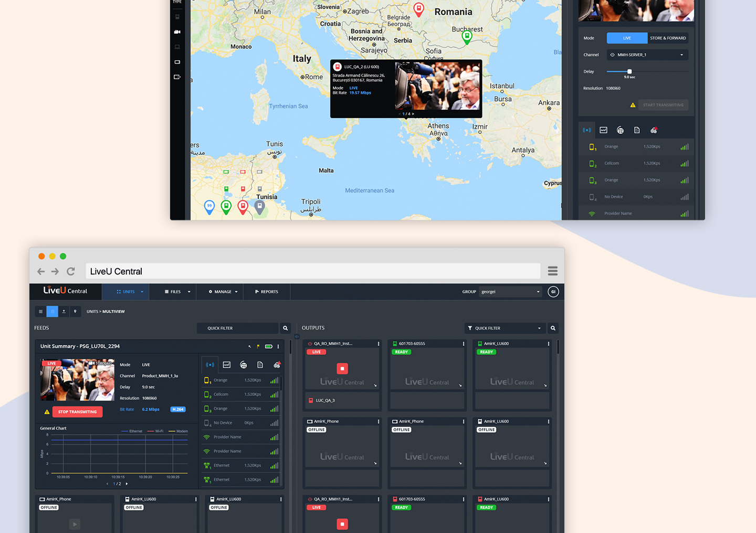Select the interfaces signal tab in Unit Summary
The image size is (756, 533).
pos(210,365)
